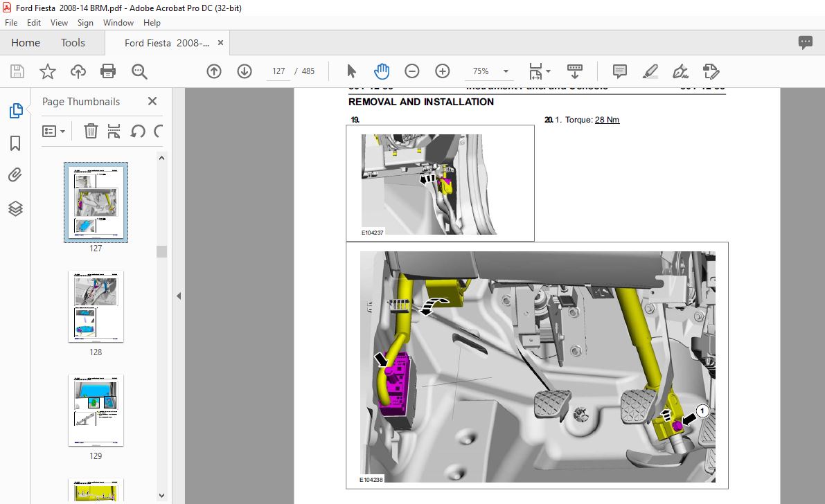Open the View menu
Image resolution: width=825 pixels, height=504 pixels.
click(59, 23)
